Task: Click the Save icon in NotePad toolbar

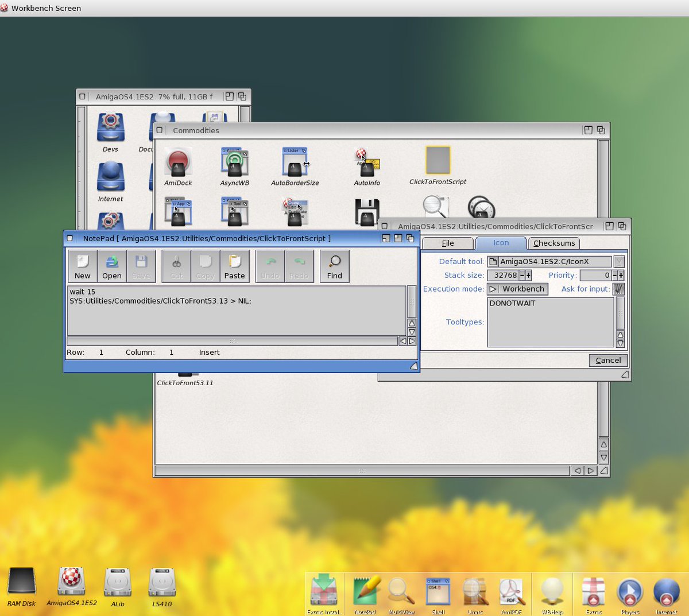Action: pos(141,266)
